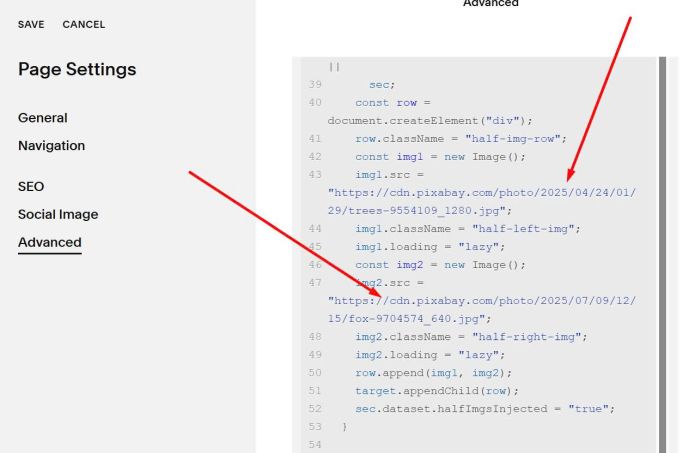This screenshot has height=453, width=700.
Task: Select the Advanced tab in sidebar
Action: (x=50, y=243)
